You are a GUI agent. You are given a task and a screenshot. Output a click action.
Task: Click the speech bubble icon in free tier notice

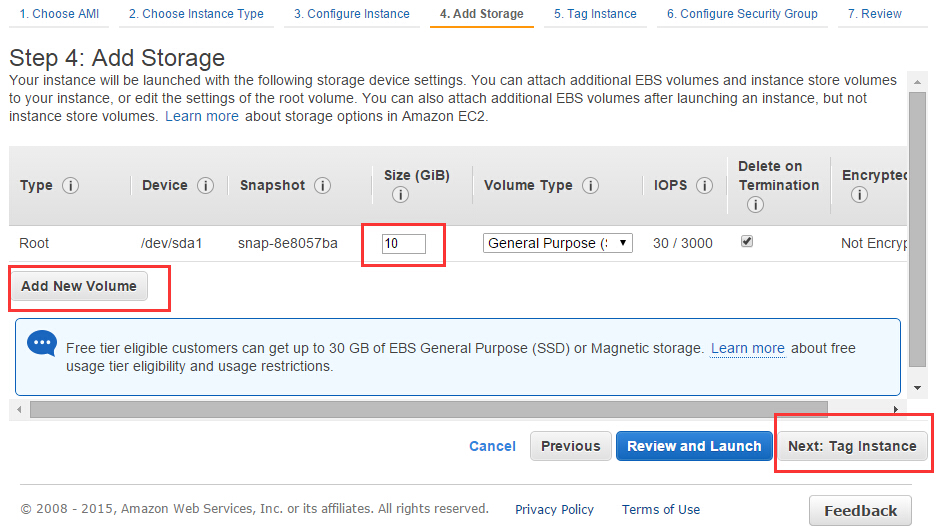(42, 344)
